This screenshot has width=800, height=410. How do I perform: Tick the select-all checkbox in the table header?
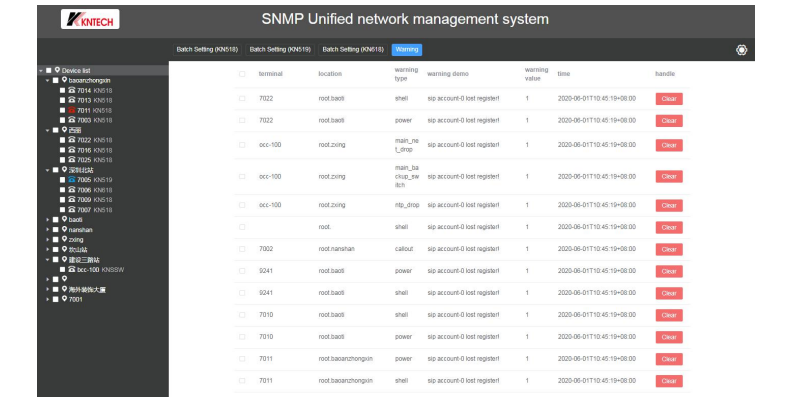point(241,74)
